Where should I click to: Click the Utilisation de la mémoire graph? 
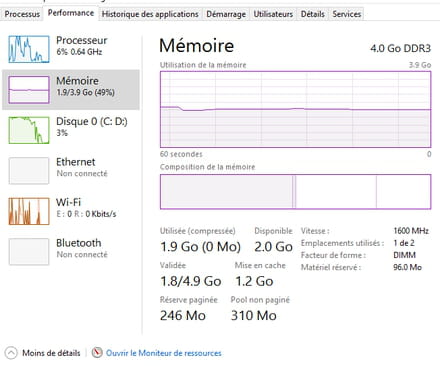coord(295,109)
